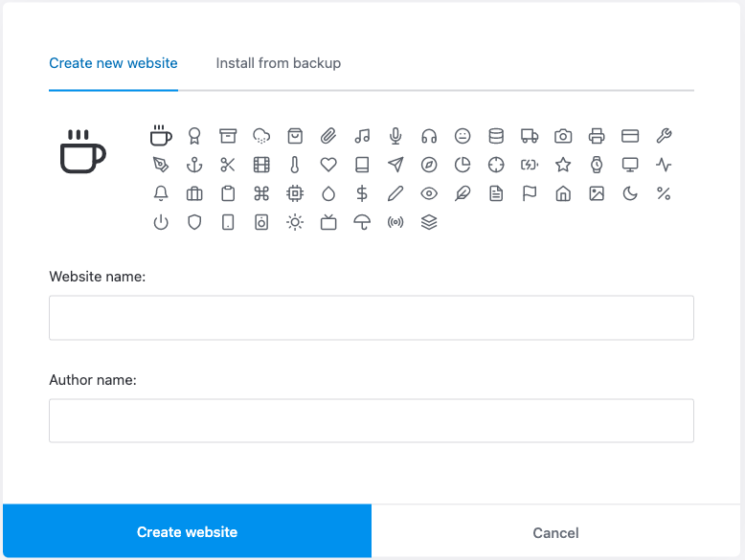Open the Create new website tab
The image size is (745, 560).
pyautogui.click(x=113, y=63)
